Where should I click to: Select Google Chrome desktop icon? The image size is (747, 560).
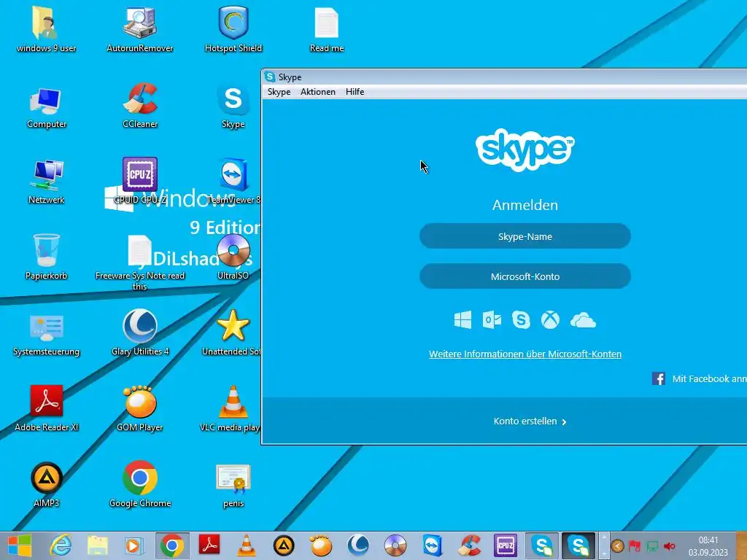point(139,484)
